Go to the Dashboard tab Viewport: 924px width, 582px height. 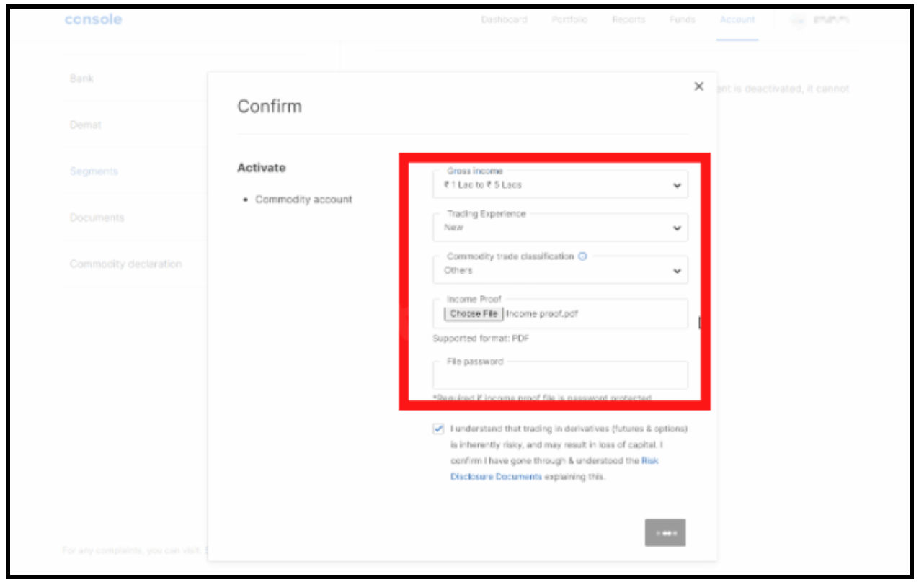click(x=504, y=19)
